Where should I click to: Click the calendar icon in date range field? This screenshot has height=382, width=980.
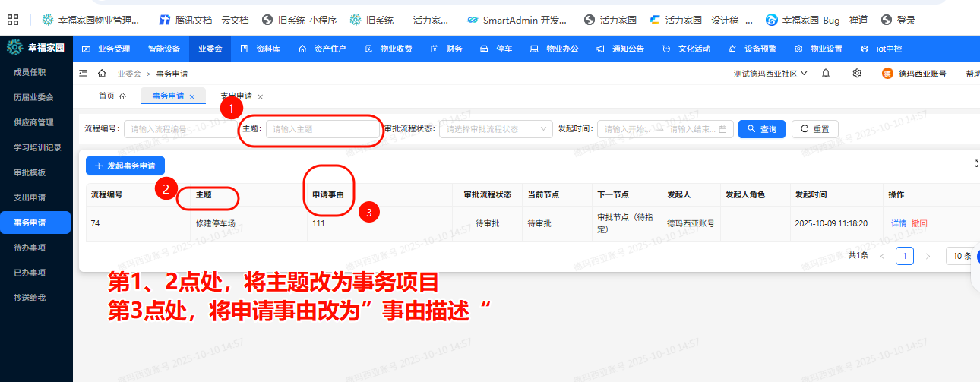click(722, 129)
